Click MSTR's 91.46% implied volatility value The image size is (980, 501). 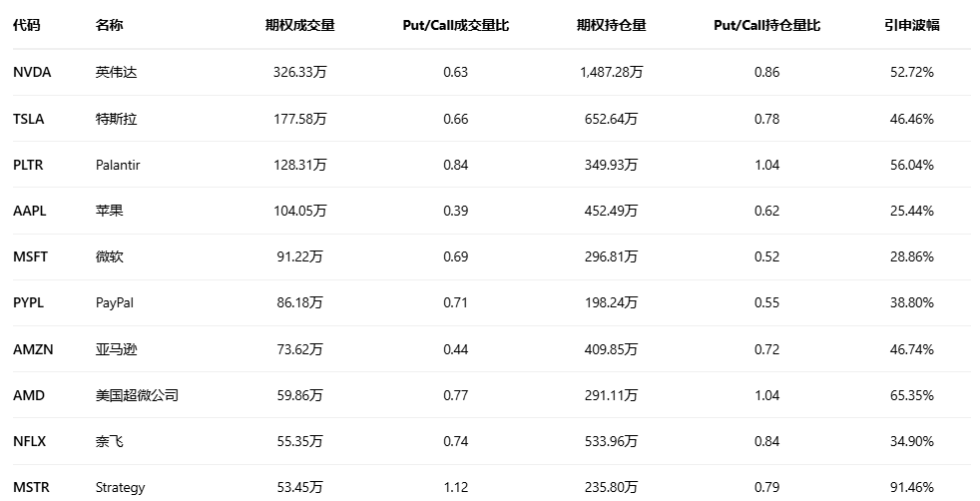coord(911,487)
